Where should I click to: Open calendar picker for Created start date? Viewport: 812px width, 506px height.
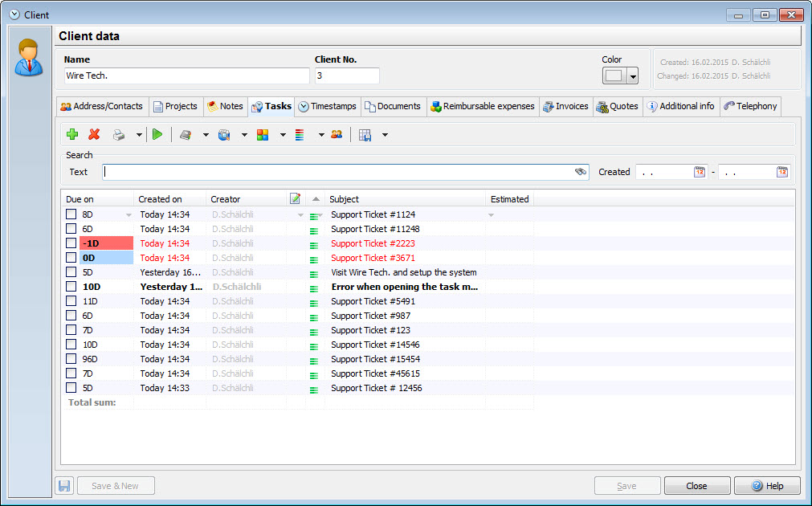pos(700,172)
